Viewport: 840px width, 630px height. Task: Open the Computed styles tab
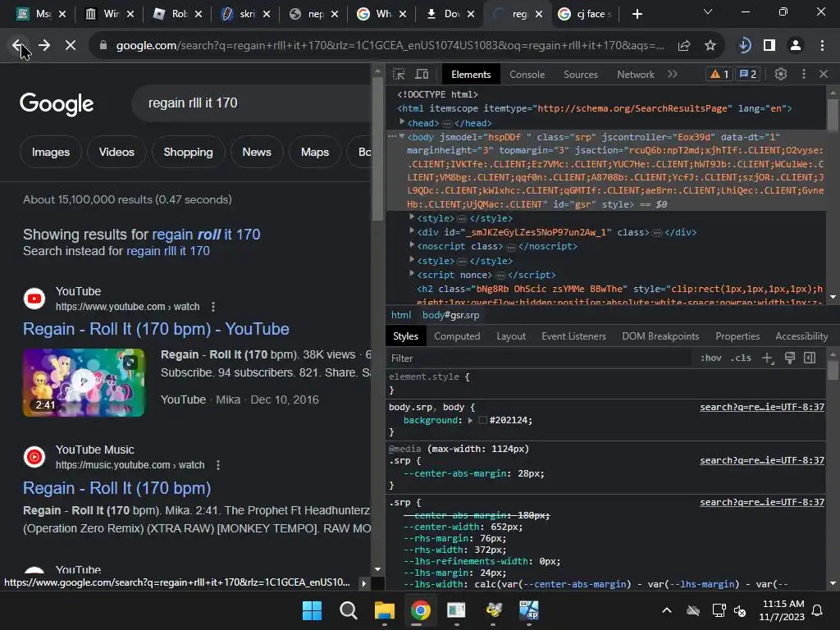coord(457,336)
